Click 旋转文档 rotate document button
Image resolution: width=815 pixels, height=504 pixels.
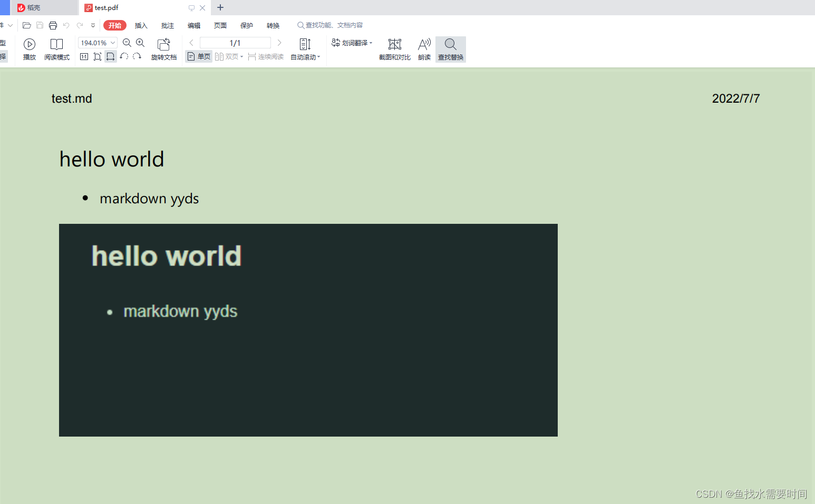coord(164,50)
